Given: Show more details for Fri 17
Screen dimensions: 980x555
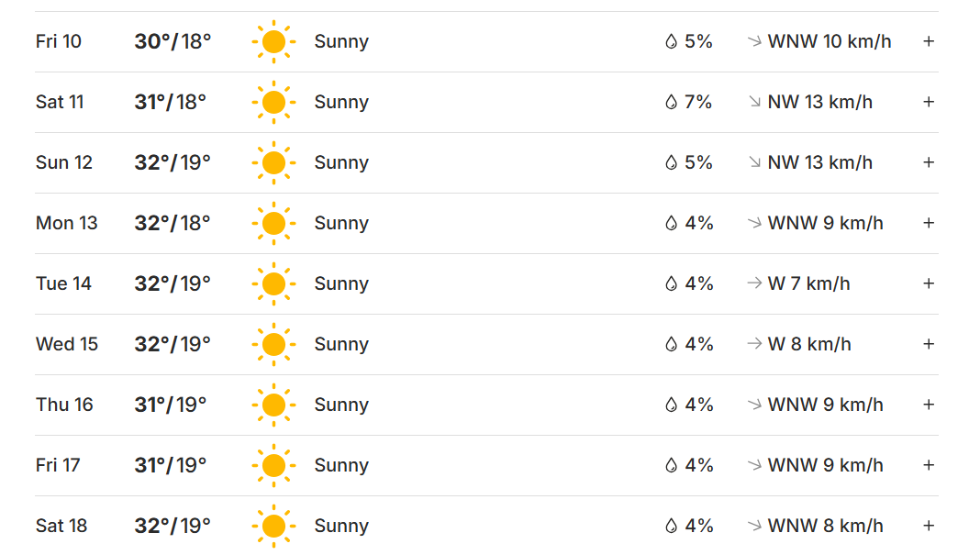Looking at the screenshot, I should pyautogui.click(x=929, y=465).
